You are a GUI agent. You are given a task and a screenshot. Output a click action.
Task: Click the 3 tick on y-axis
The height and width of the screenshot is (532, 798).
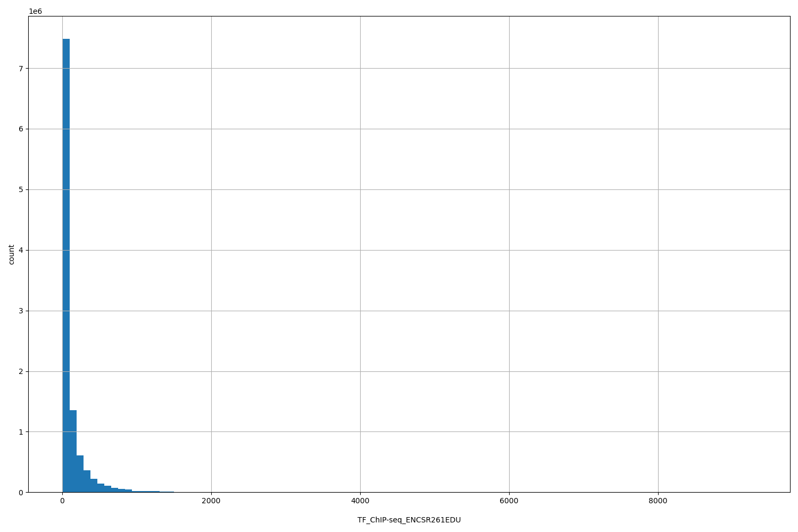(22, 310)
